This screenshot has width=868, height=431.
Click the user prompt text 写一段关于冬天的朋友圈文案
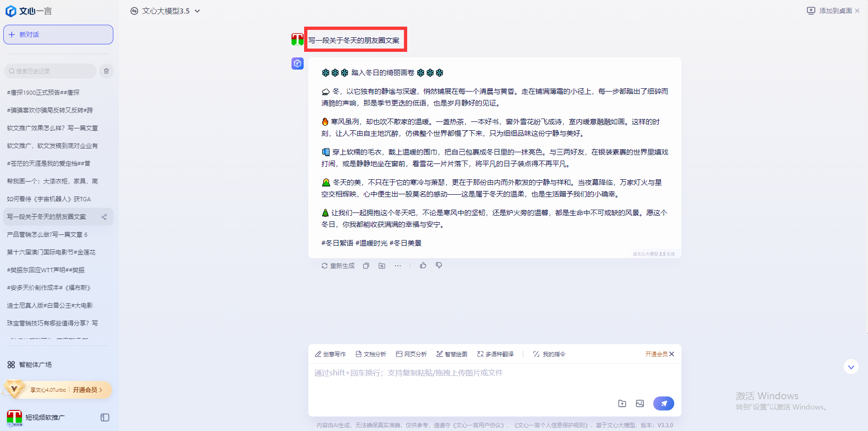click(x=354, y=40)
